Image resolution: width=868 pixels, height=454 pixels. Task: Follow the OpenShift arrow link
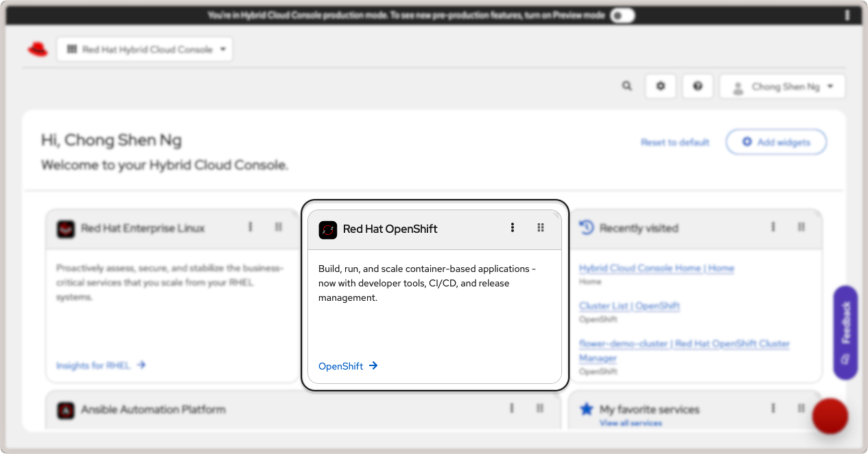pyautogui.click(x=348, y=366)
